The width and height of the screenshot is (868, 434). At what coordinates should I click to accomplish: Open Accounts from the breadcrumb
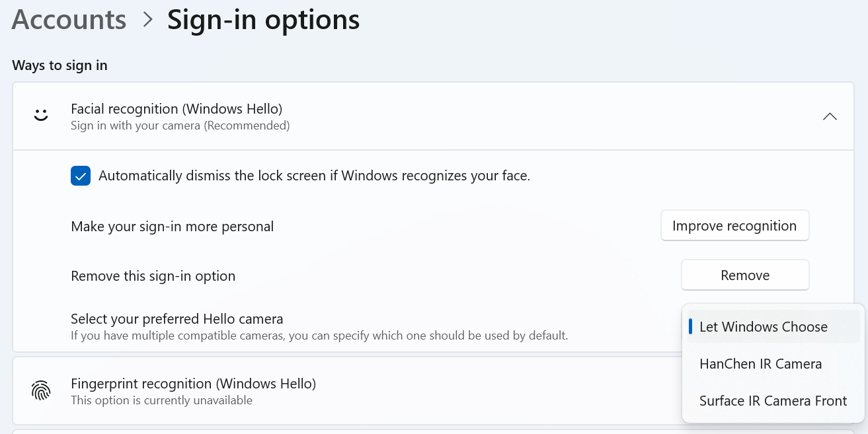pos(68,19)
